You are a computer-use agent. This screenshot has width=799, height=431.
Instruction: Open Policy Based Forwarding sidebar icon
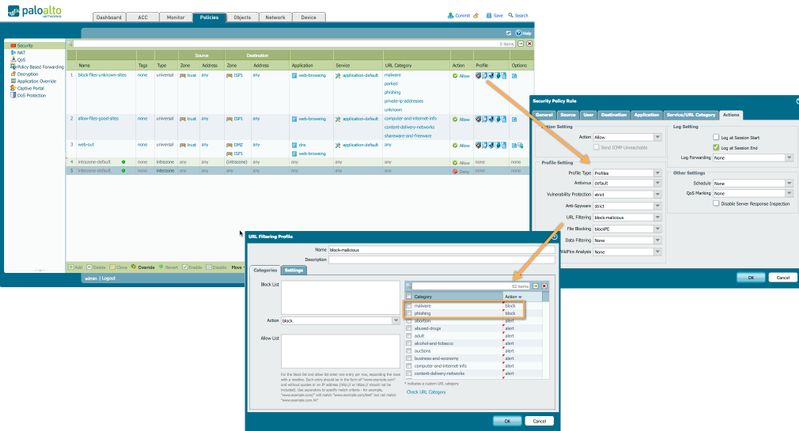pos(13,67)
